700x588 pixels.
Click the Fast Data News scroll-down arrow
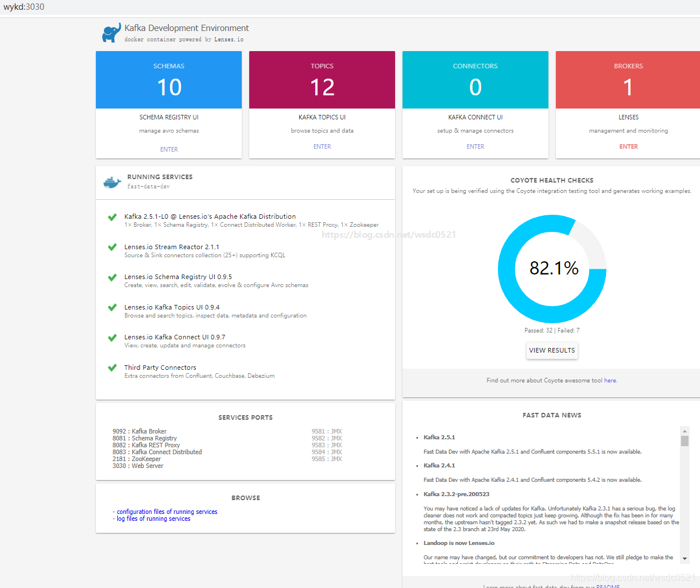(x=684, y=558)
